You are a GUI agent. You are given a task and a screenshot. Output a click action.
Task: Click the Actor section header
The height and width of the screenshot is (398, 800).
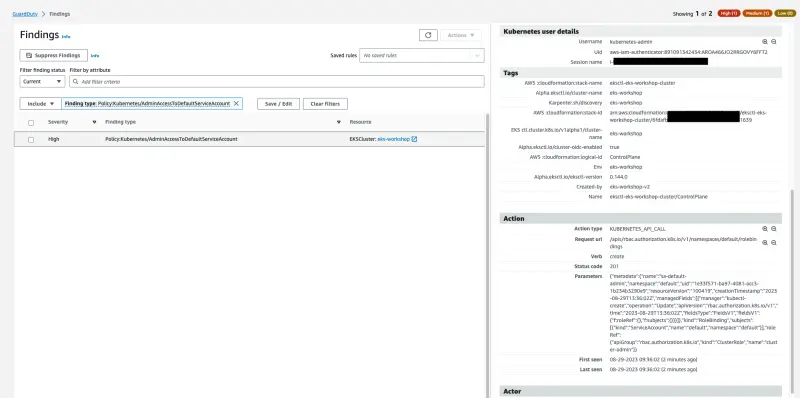(640, 391)
